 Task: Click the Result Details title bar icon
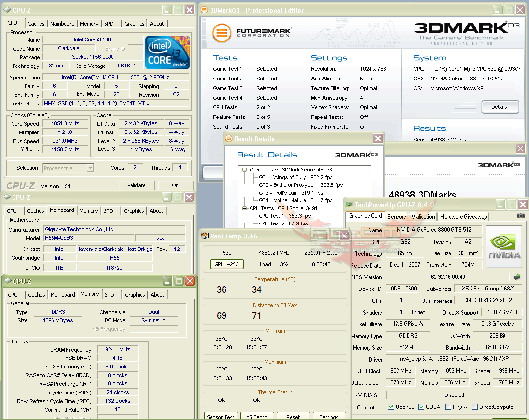click(229, 138)
